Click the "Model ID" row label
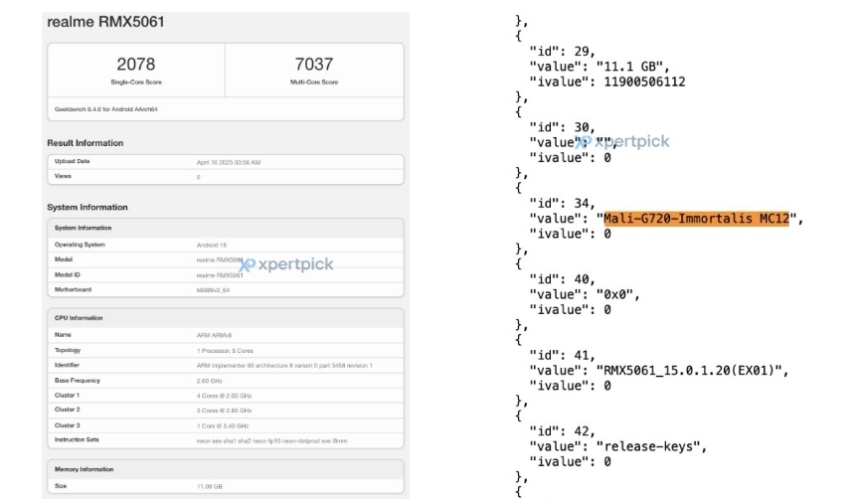Viewport: 862px width, 504px height. (67, 274)
